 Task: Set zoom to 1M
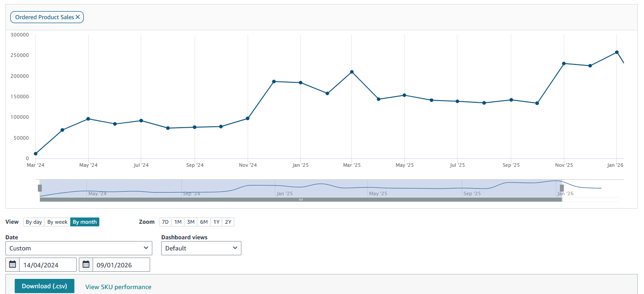(x=178, y=222)
